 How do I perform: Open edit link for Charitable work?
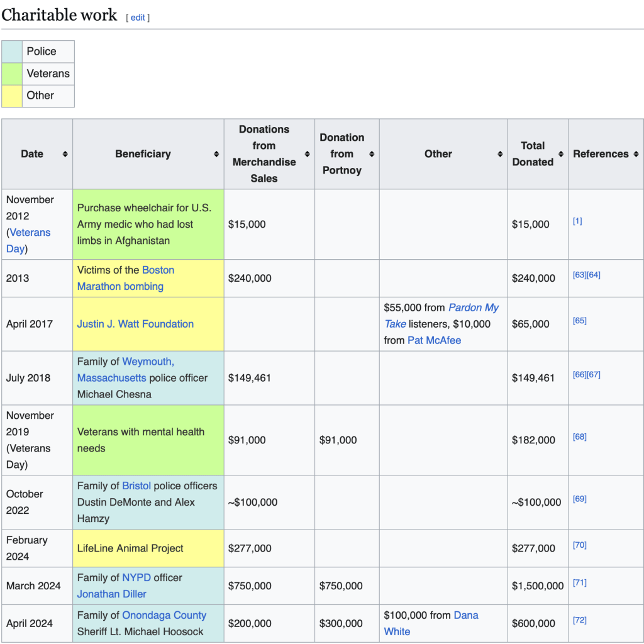click(138, 18)
